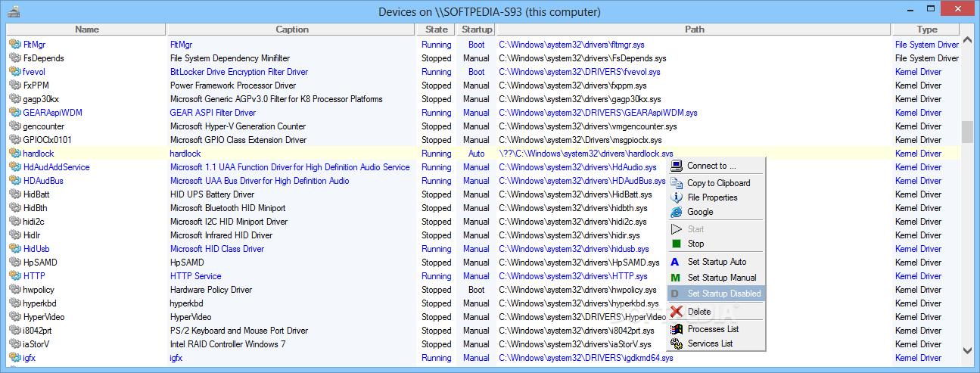Image resolution: width=980 pixels, height=373 pixels.
Task: Click the green Stop square icon
Action: [x=677, y=244]
